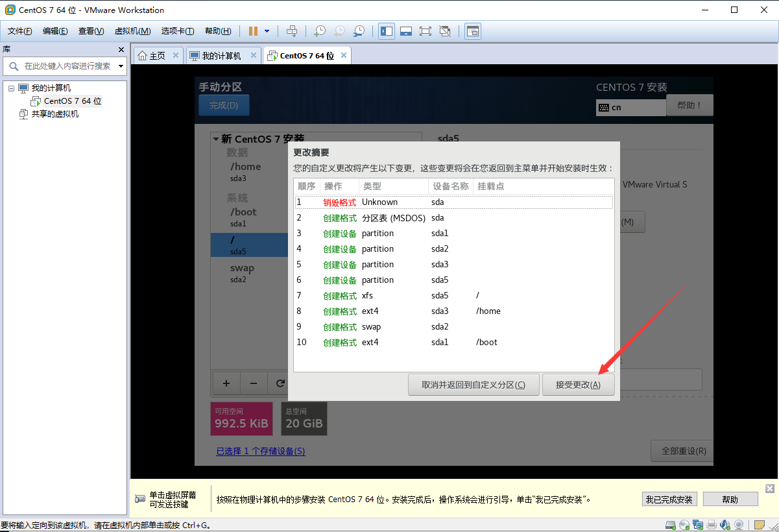
Task: Send Ctrl+Alt+Del to the virtual machine
Action: point(292,31)
